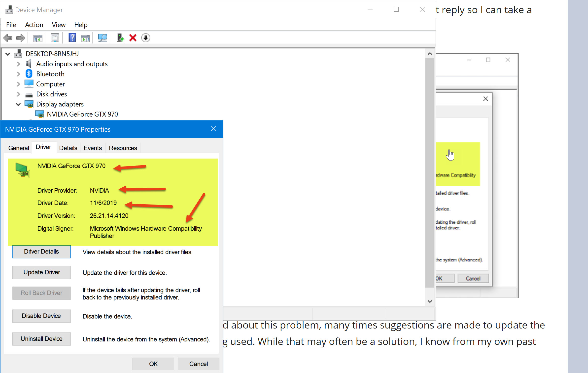This screenshot has width=588, height=373.
Task: Toggle the action pane toolbar icon
Action: pos(85,38)
